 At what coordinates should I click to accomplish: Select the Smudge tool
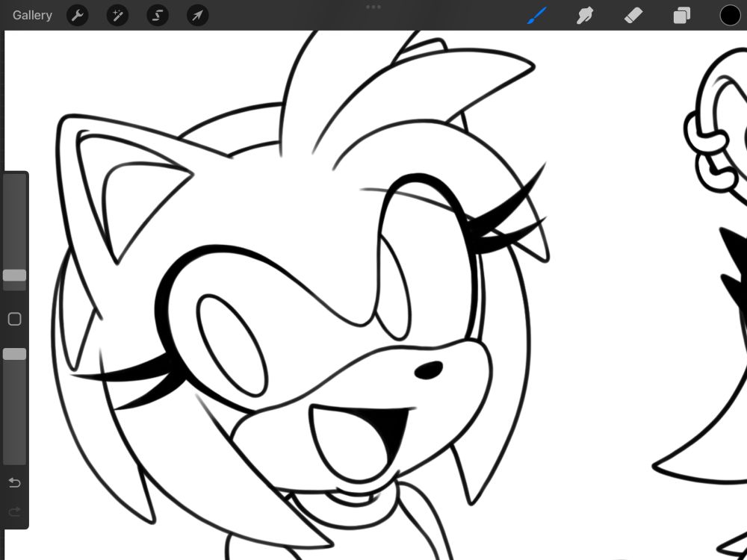click(585, 15)
